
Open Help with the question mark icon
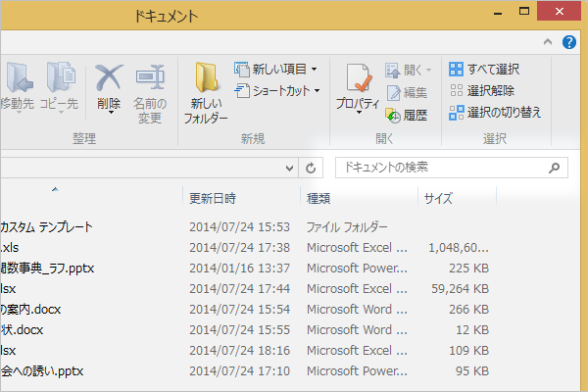(568, 43)
